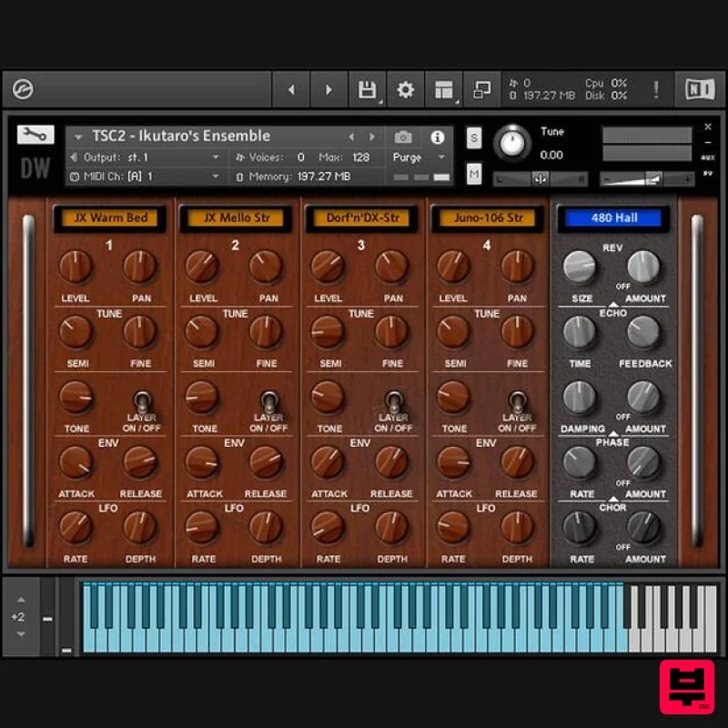Image resolution: width=728 pixels, height=728 pixels.
Task: Click the info icon in the instrument header
Action: (437, 137)
